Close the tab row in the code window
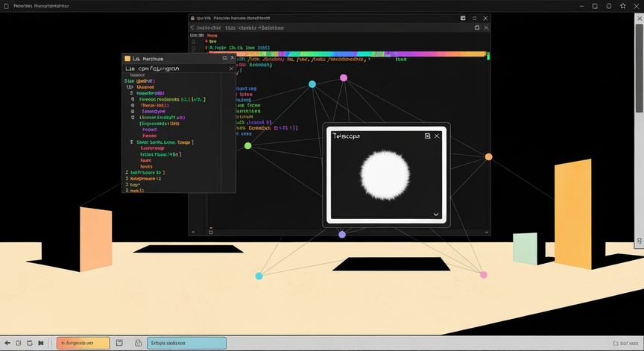Image resolution: width=644 pixels, height=351 pixels. point(486,28)
